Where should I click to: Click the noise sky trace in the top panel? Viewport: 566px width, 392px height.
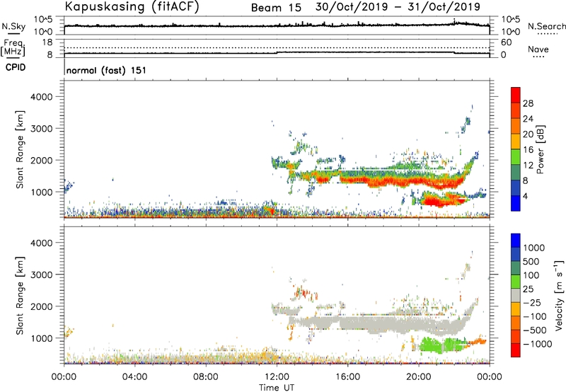click(x=277, y=25)
